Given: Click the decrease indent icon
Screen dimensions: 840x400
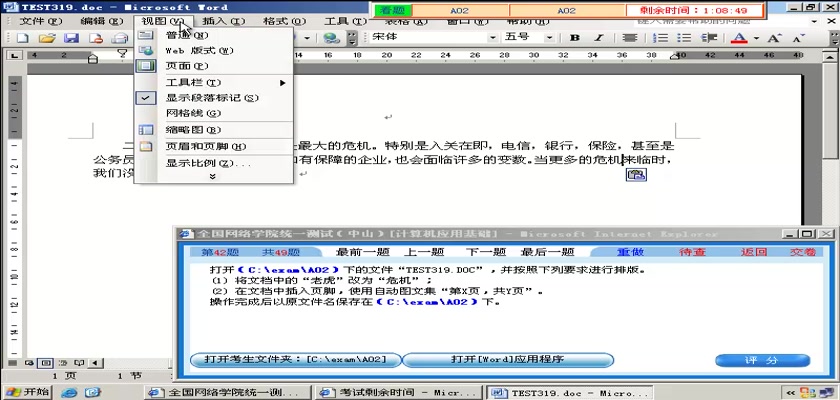Looking at the screenshot, I should pyautogui.click(x=709, y=38).
